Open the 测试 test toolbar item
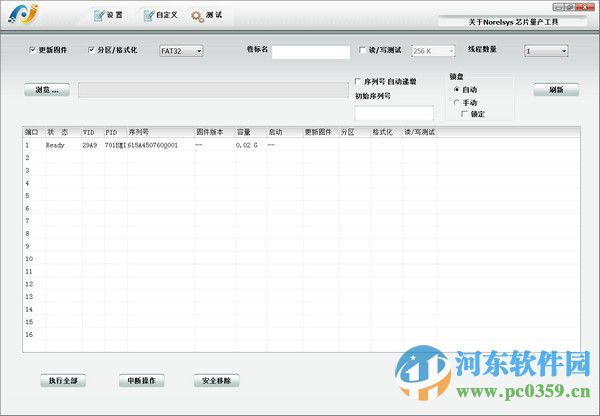The height and width of the screenshot is (416, 600). 207,15
